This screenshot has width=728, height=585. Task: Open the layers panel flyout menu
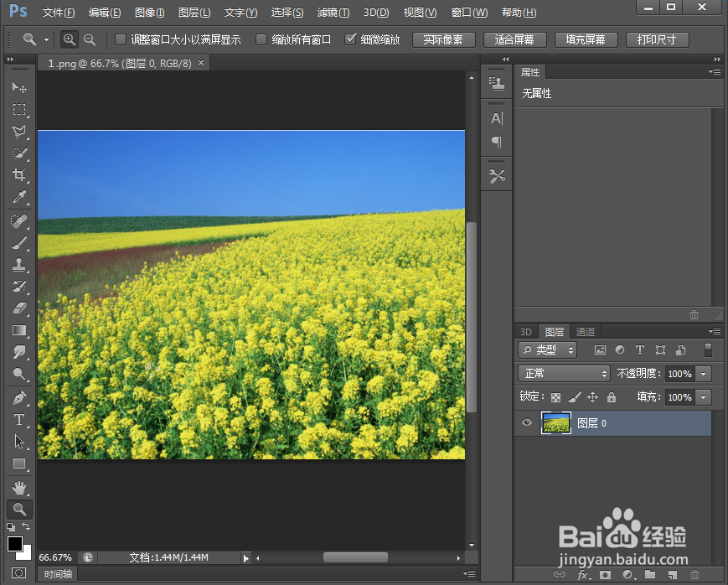click(x=715, y=331)
